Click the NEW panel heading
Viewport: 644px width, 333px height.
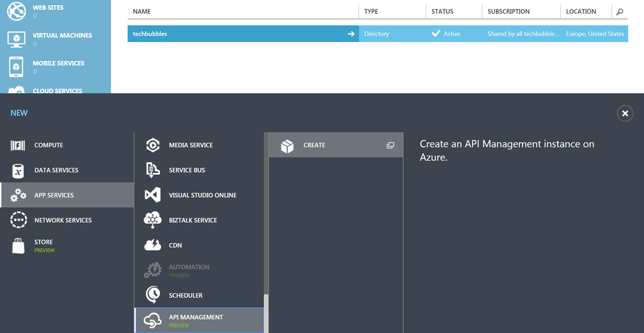click(19, 113)
